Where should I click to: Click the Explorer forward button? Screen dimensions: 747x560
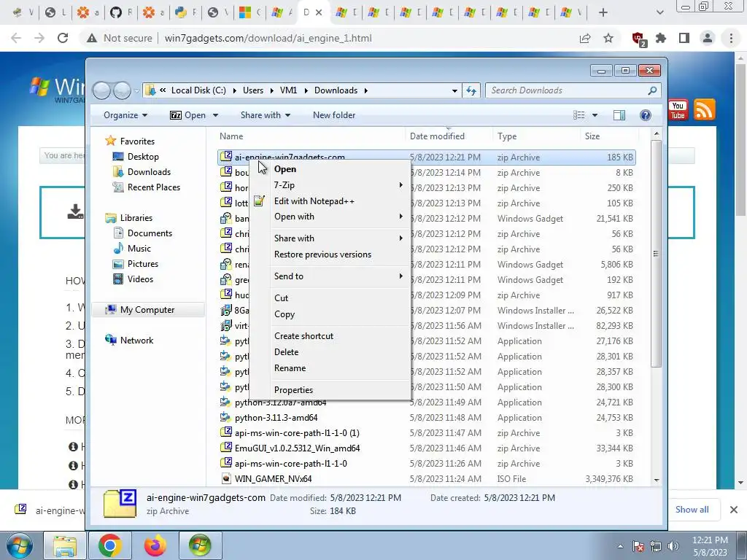(x=122, y=90)
